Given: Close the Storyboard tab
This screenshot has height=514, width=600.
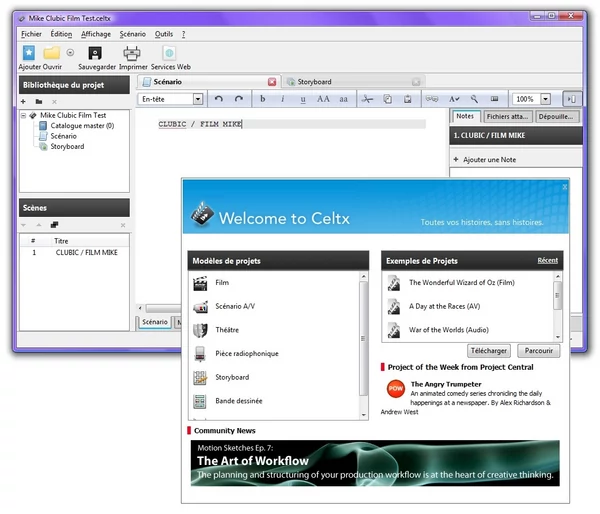Looking at the screenshot, I should click(416, 82).
